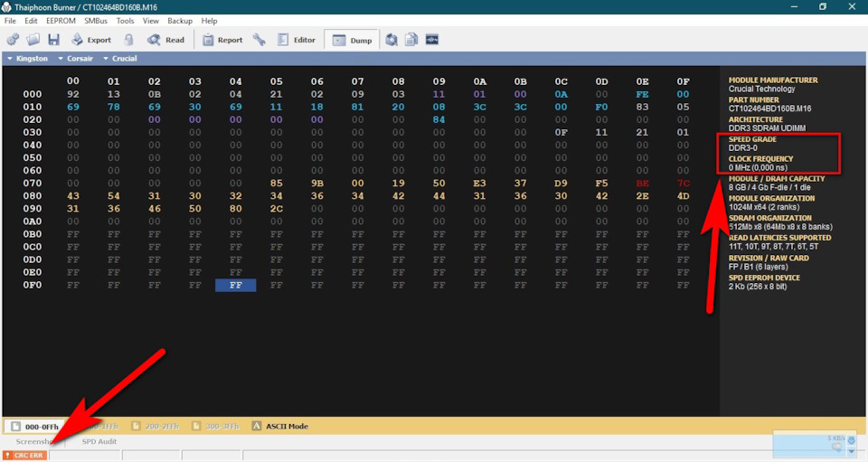This screenshot has width=868, height=462.
Task: Click the waveform icon in toolbar
Action: [x=432, y=40]
